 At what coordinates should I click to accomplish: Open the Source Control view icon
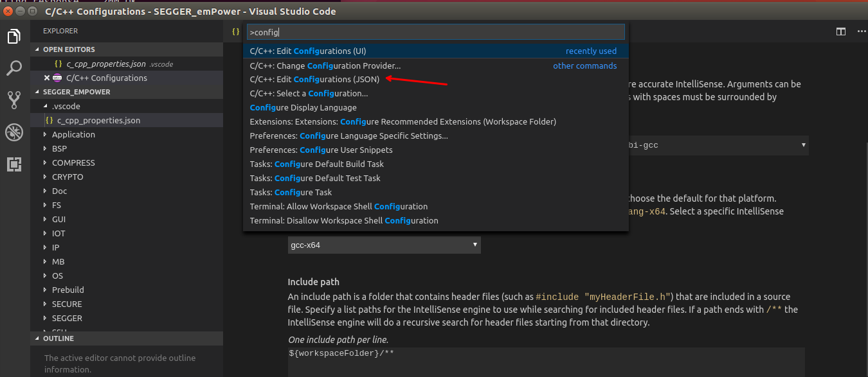(x=14, y=100)
